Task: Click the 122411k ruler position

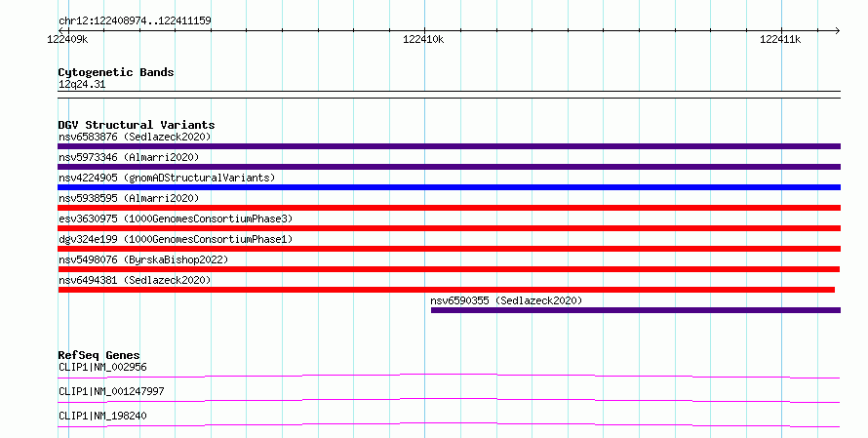Action: tap(780, 39)
